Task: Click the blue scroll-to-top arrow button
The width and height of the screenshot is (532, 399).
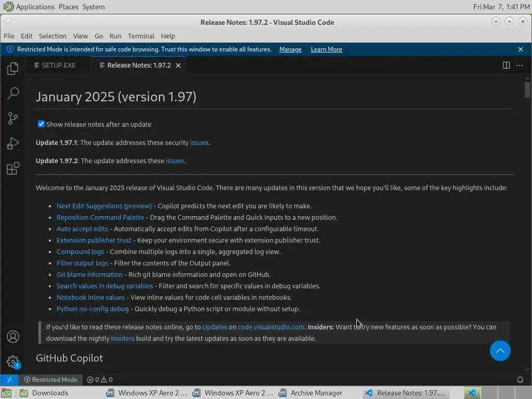Action: point(500,351)
